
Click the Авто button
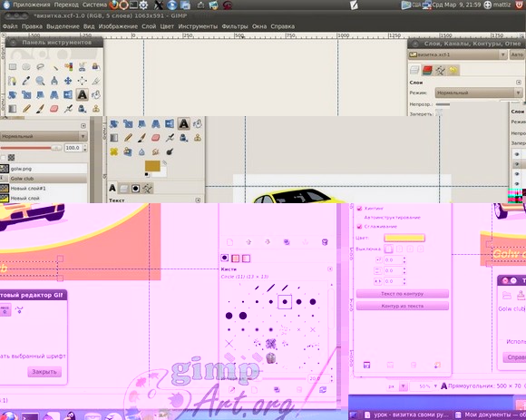point(517,54)
